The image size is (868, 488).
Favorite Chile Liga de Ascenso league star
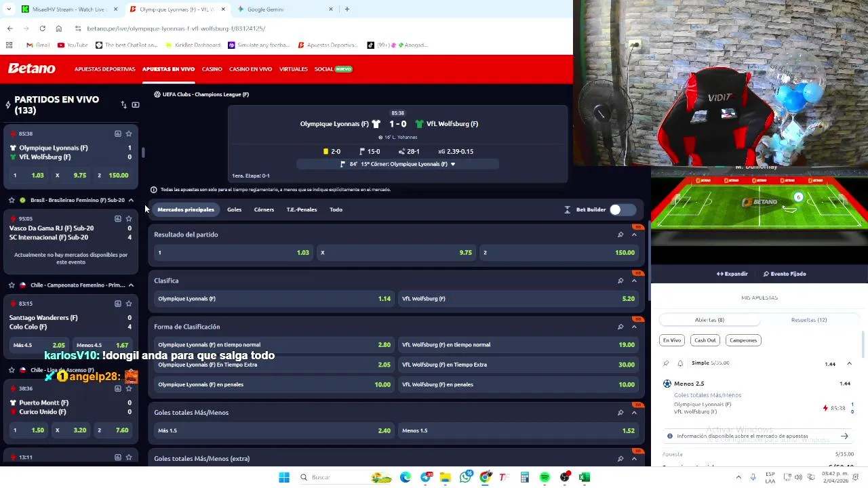click(12, 370)
